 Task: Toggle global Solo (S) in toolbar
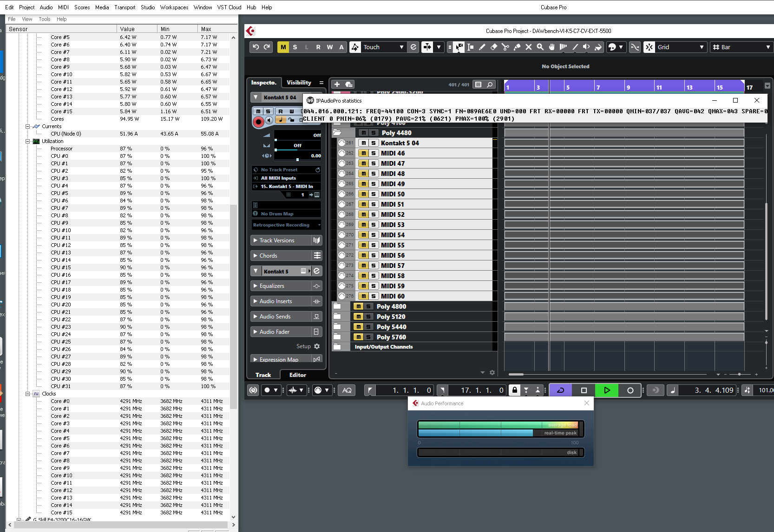tap(295, 47)
